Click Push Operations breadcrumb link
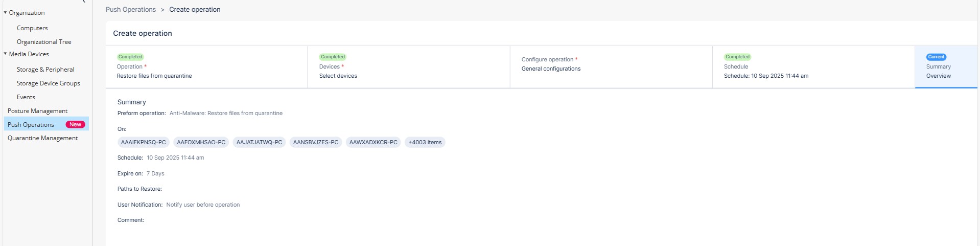Screen dimensions: 980x246 tap(130, 10)
